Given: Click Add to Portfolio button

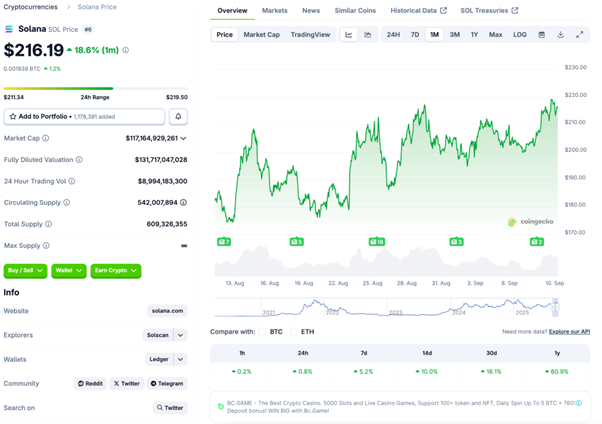Looking at the screenshot, I should [84, 116].
